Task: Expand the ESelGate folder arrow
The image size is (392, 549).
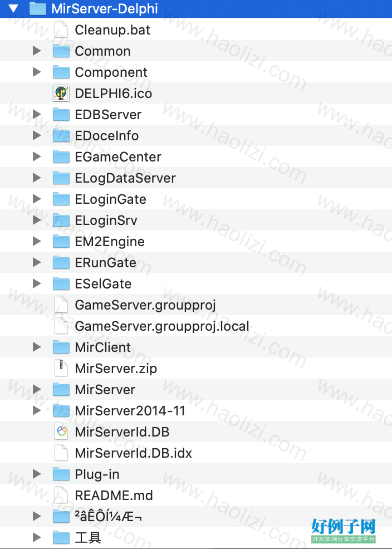Action: (37, 283)
